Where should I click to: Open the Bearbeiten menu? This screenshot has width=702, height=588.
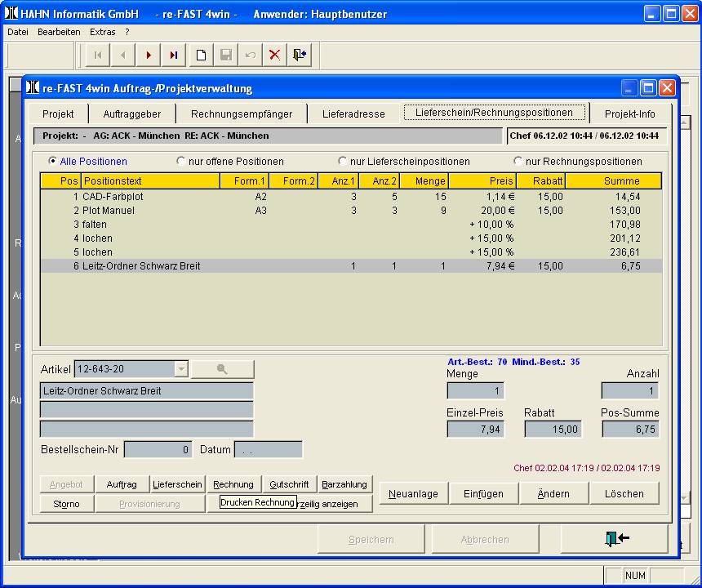tap(59, 32)
